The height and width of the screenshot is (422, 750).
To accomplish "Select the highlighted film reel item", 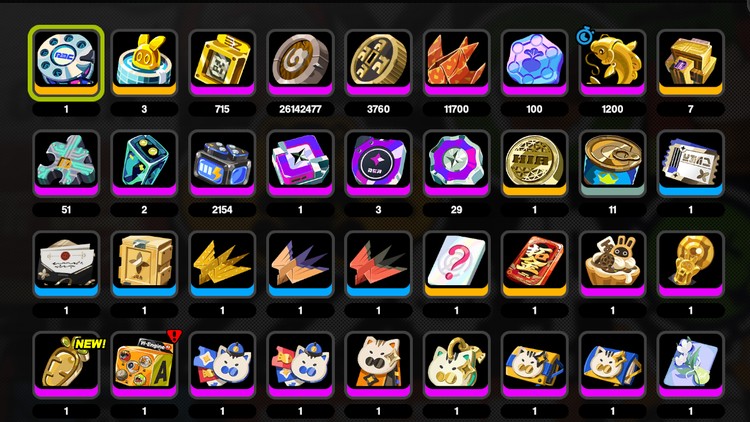I will point(66,63).
